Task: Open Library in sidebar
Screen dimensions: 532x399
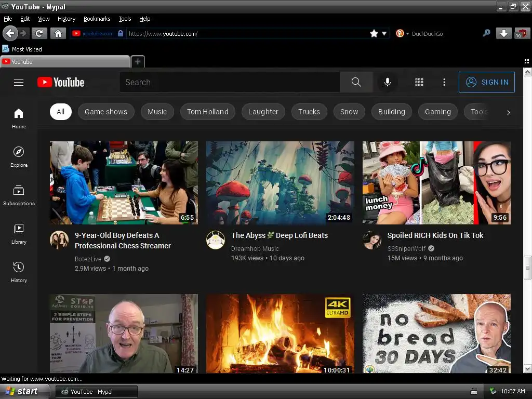Action: click(x=19, y=234)
